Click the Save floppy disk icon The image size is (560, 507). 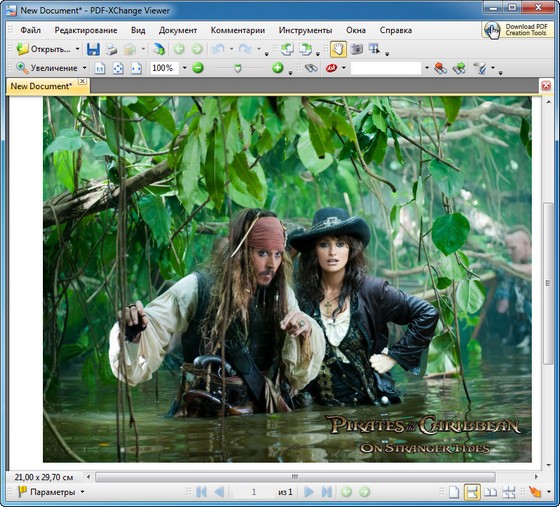click(93, 49)
